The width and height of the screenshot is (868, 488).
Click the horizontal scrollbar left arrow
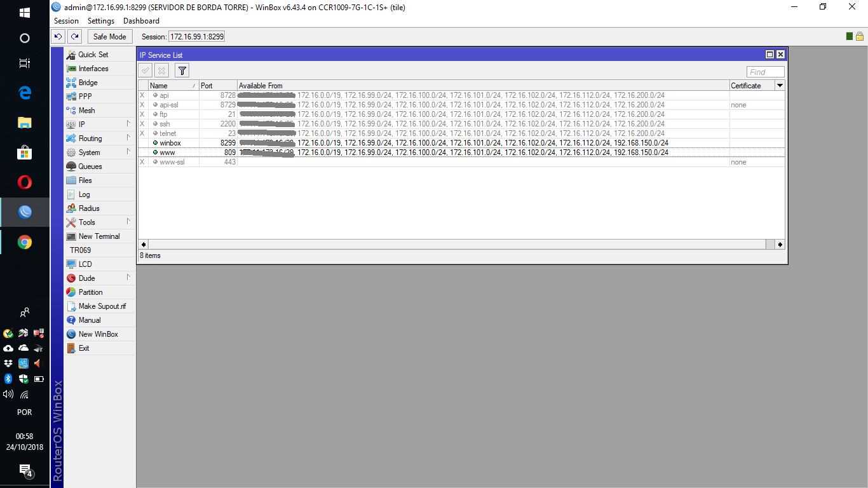tap(143, 245)
